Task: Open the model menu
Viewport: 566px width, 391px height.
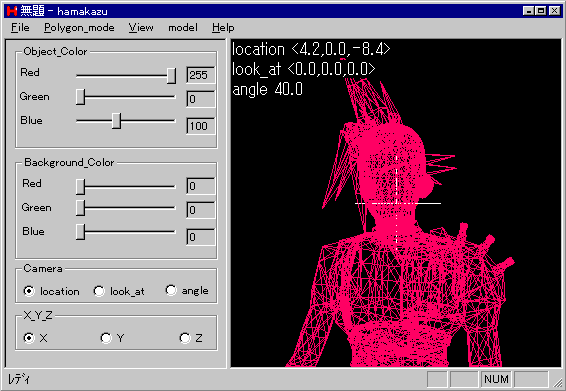Action: coord(183,27)
